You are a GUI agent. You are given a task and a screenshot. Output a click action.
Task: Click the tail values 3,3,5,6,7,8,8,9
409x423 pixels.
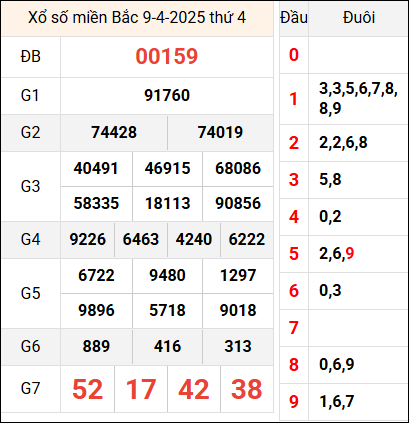pos(358,99)
